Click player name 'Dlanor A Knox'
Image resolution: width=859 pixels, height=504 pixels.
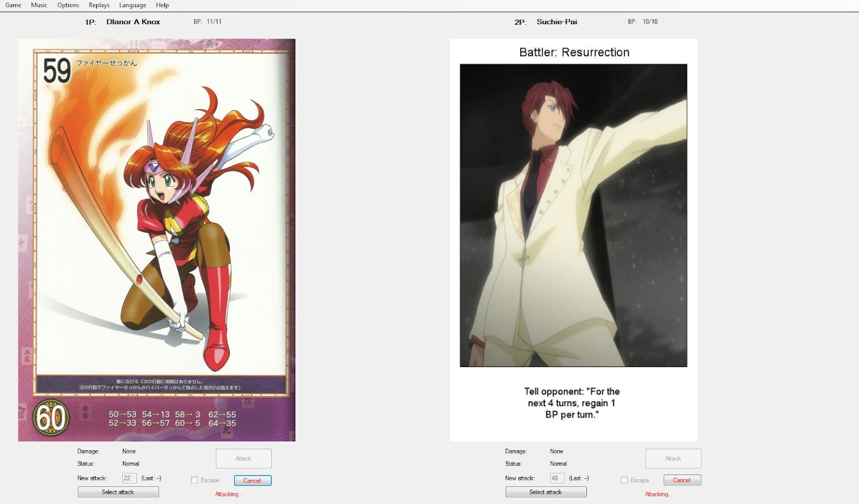133,22
